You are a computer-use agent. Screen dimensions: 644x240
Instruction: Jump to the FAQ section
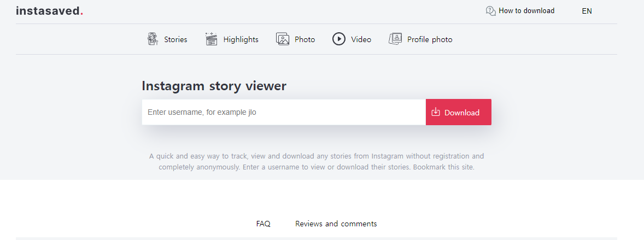point(264,224)
